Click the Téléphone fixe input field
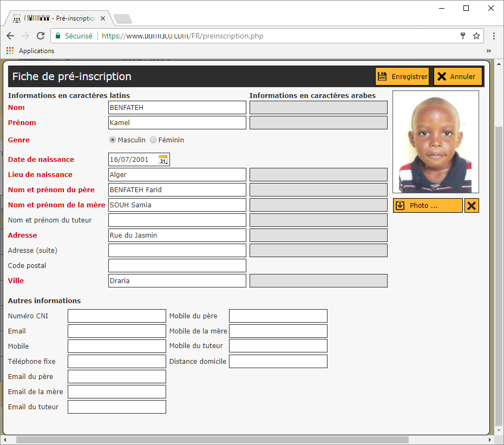Image resolution: width=504 pixels, height=445 pixels. click(x=117, y=362)
